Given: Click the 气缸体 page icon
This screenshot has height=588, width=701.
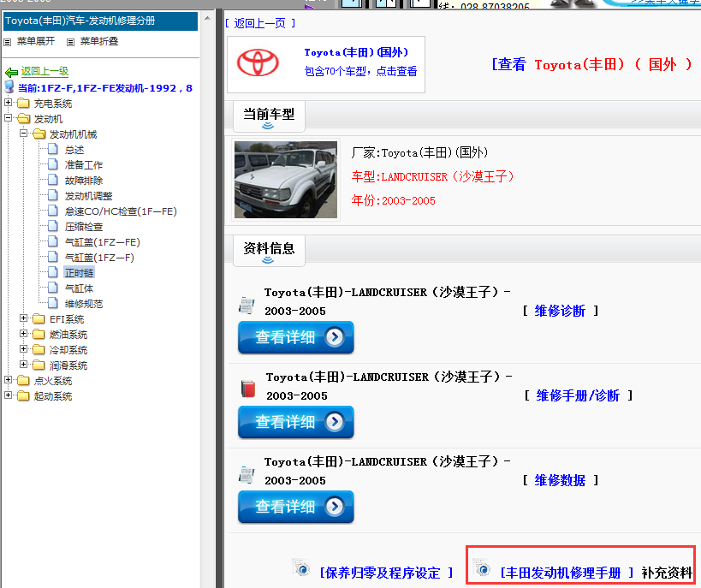Looking at the screenshot, I should coord(53,288).
